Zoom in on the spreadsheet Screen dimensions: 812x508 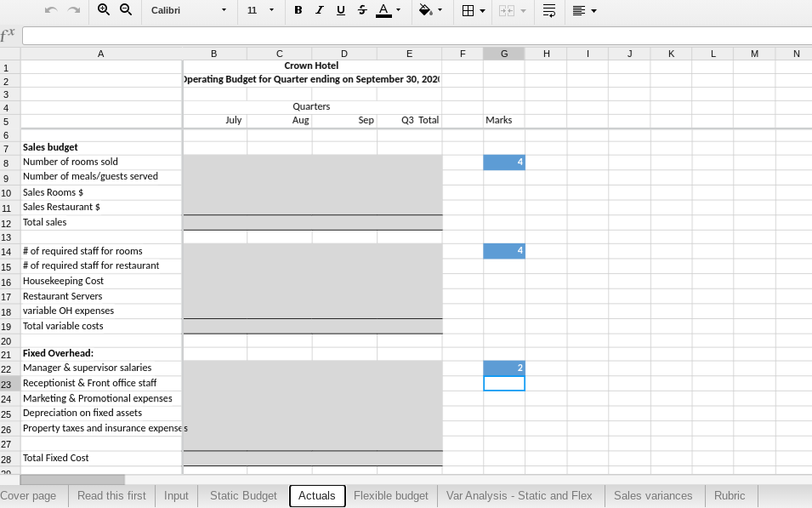[103, 10]
